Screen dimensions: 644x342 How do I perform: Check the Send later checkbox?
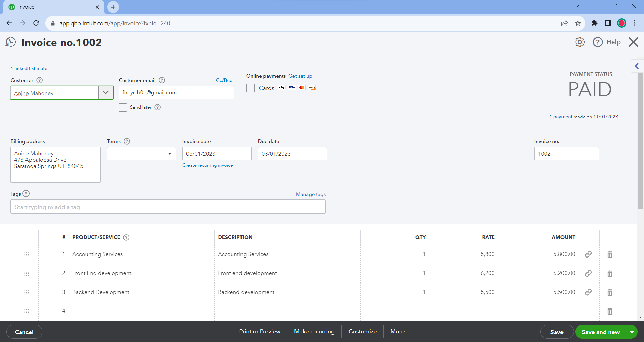[x=123, y=107]
